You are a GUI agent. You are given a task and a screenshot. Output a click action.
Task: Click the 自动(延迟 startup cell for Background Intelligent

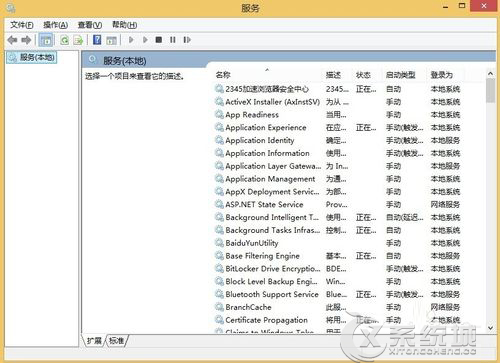click(405, 217)
